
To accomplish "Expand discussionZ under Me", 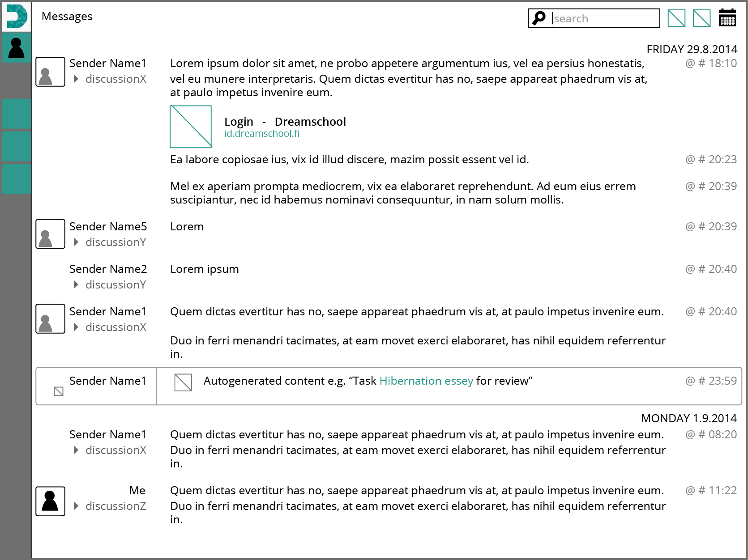I will tap(76, 506).
